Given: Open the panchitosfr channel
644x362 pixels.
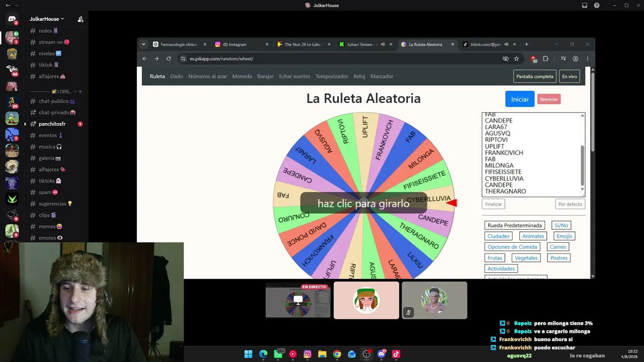Looking at the screenshot, I should (x=52, y=124).
